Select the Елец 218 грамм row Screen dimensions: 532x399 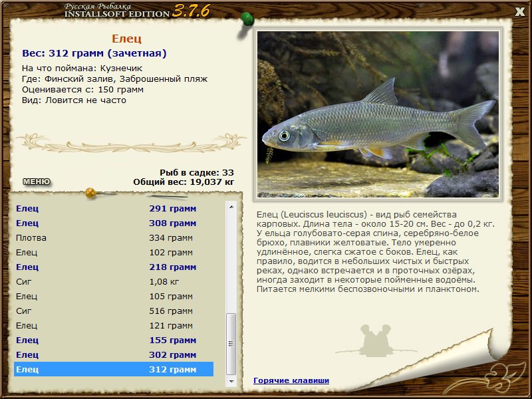pos(114,267)
